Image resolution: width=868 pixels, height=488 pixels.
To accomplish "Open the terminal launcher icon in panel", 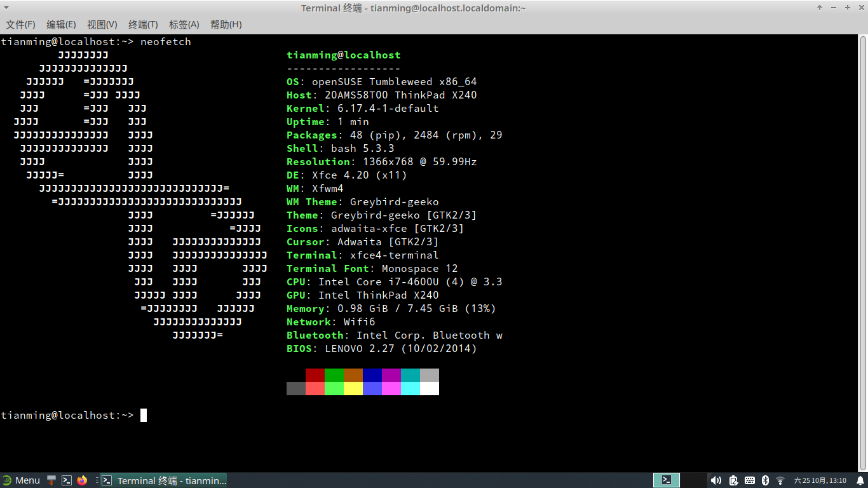I will (67, 480).
